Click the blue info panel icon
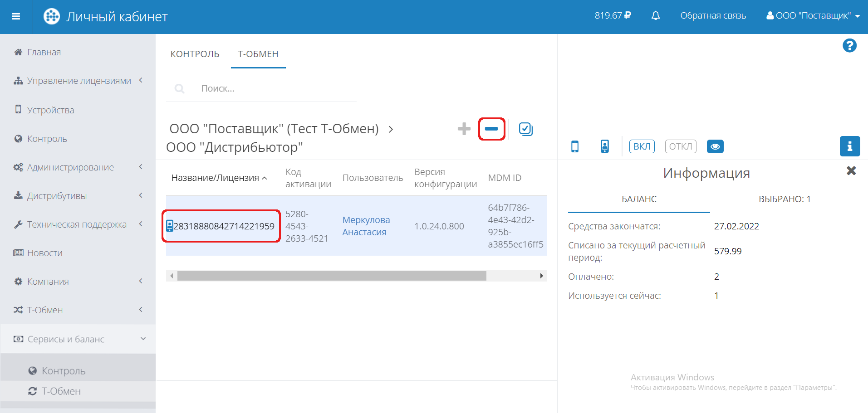This screenshot has width=868, height=413. click(x=849, y=146)
